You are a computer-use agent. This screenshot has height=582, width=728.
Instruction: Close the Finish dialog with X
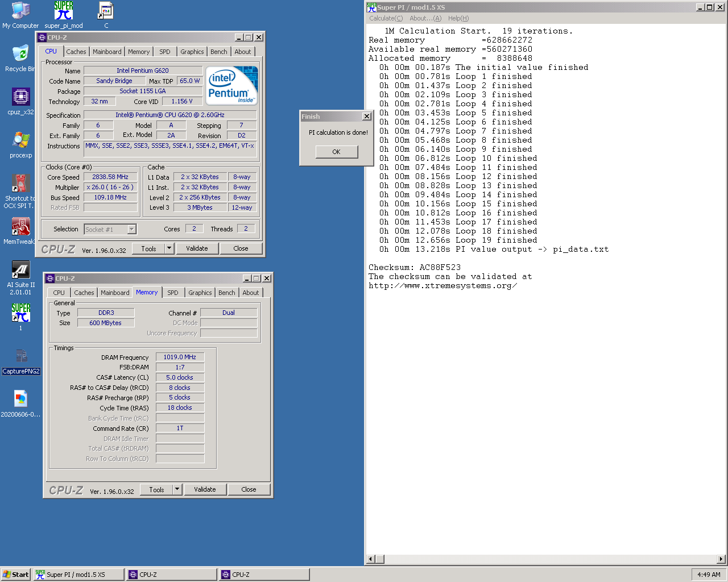367,117
